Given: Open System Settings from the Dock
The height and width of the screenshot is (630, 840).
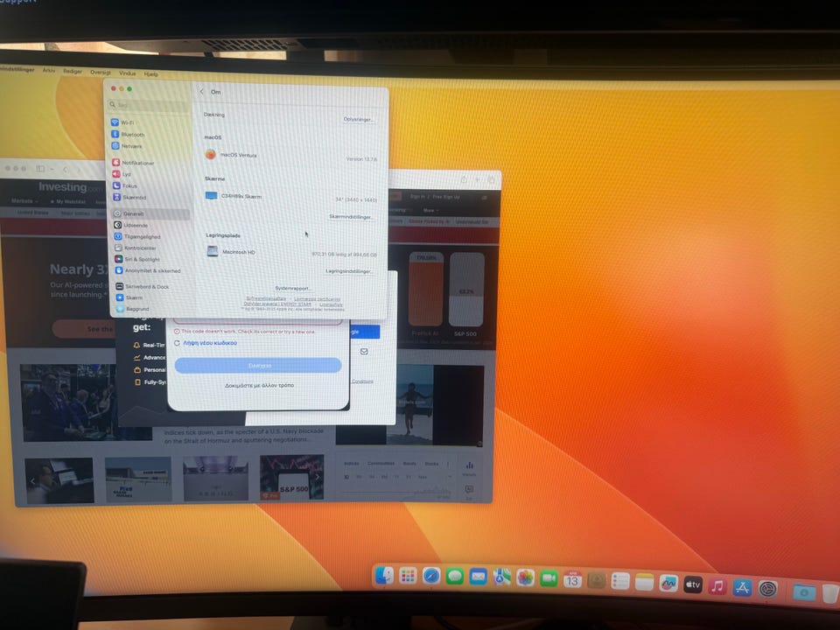Looking at the screenshot, I should 767,589.
